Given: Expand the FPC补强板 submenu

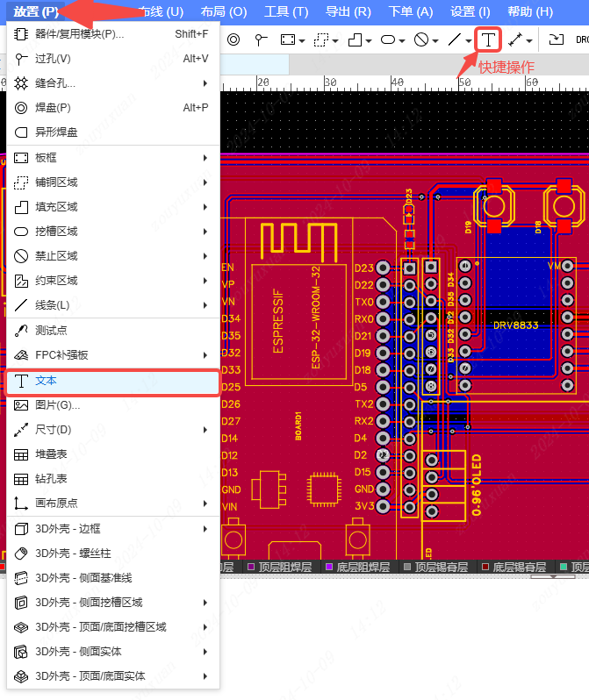Looking at the screenshot, I should click(113, 355).
